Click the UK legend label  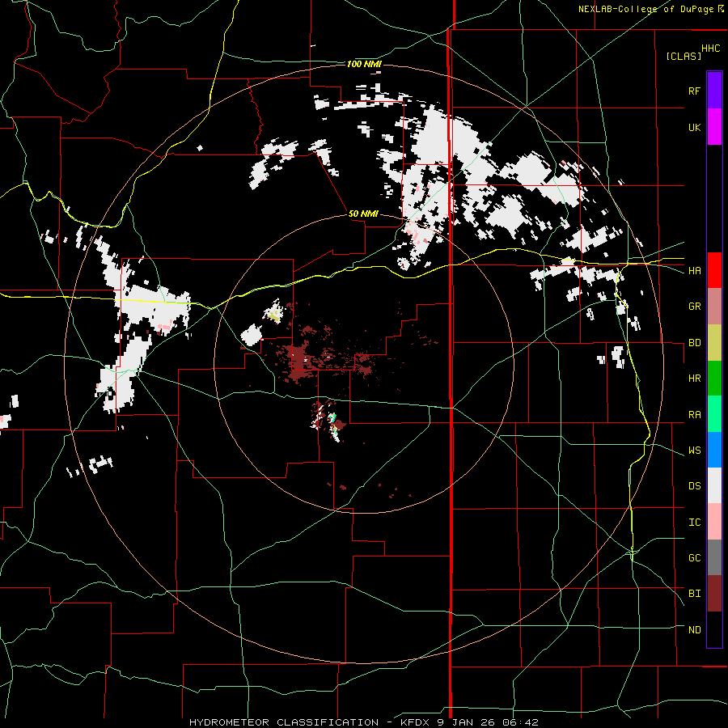694,127
